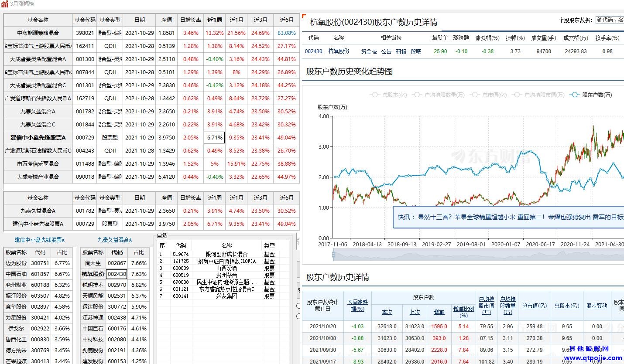Image resolution: width=624 pixels, height=364 pixels.
Task: Open the 快讯 news flash headline
Action: click(x=511, y=217)
